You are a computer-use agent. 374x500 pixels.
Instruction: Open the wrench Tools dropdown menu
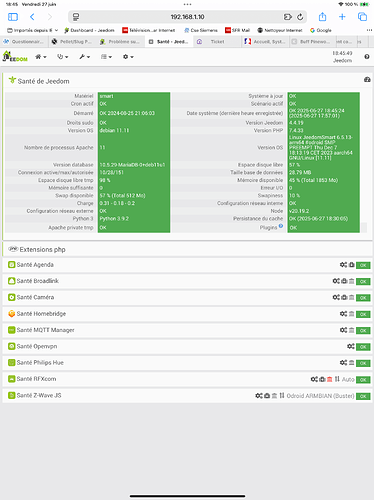(x=84, y=57)
